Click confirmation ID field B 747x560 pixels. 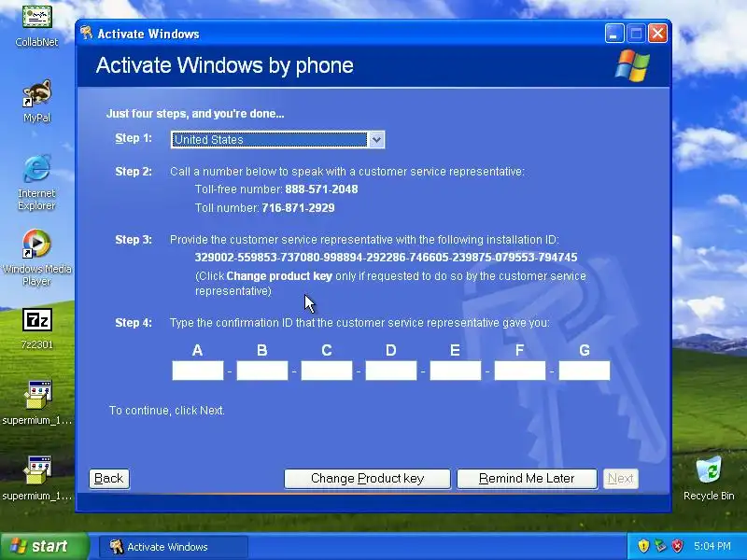pyautogui.click(x=262, y=371)
